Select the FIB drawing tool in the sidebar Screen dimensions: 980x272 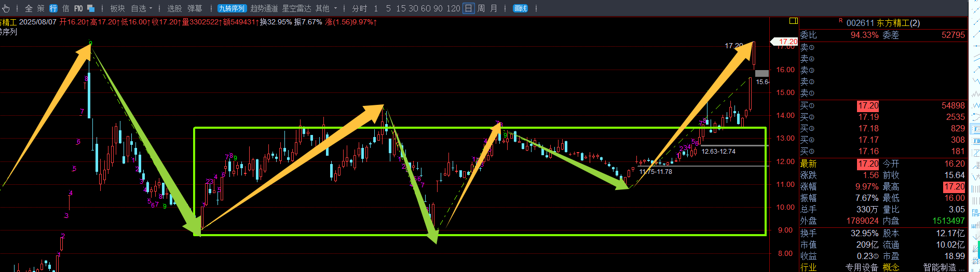[x=975, y=212]
